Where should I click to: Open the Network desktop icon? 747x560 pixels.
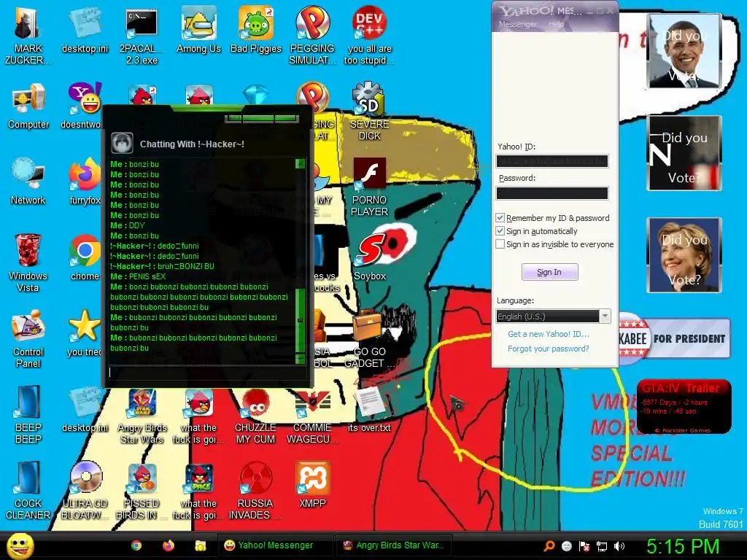[x=28, y=182]
